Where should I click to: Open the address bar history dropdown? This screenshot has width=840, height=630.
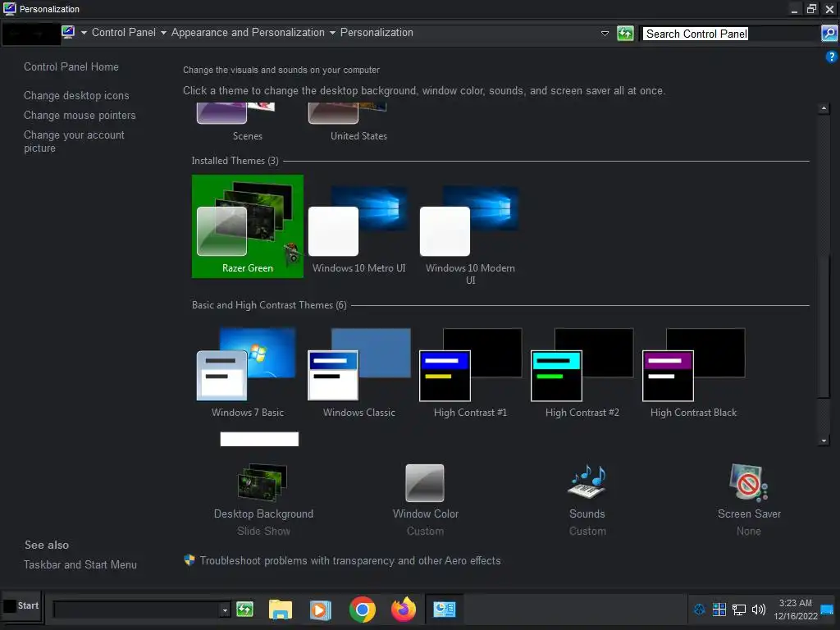point(605,33)
